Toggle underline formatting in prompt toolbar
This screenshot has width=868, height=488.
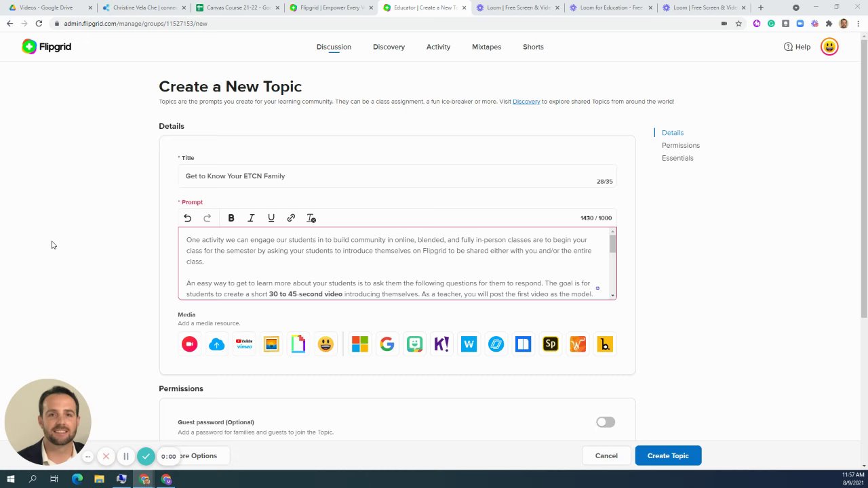tap(271, 218)
